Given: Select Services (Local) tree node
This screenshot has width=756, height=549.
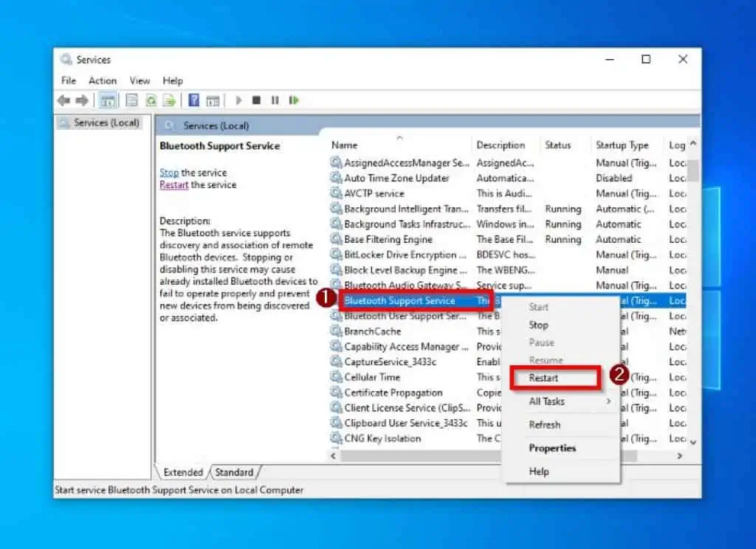Looking at the screenshot, I should pyautogui.click(x=100, y=122).
